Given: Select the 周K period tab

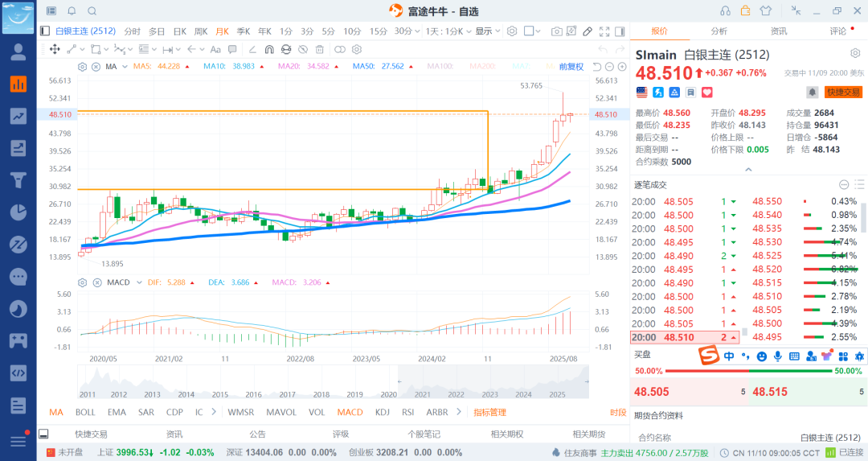Looking at the screenshot, I should click(201, 31).
